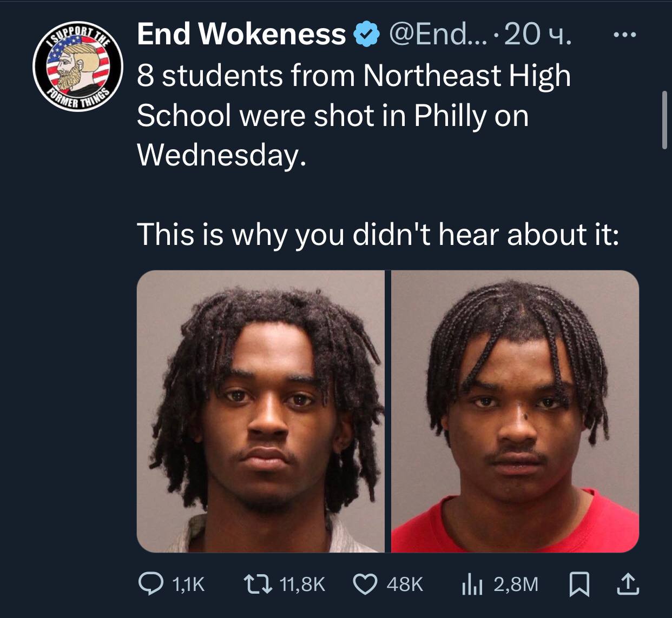Viewport: 672px width, 618px height.
Task: Like the tweet with the heart icon
Action: click(x=365, y=584)
